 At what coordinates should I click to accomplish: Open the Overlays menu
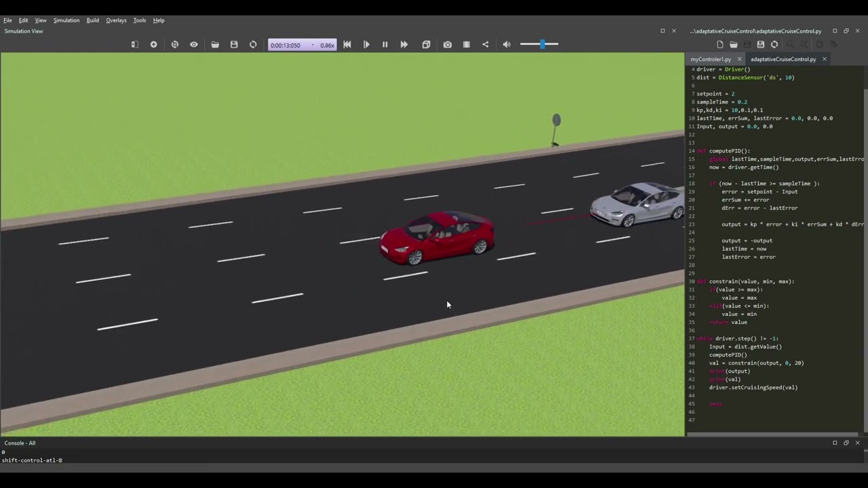click(116, 20)
